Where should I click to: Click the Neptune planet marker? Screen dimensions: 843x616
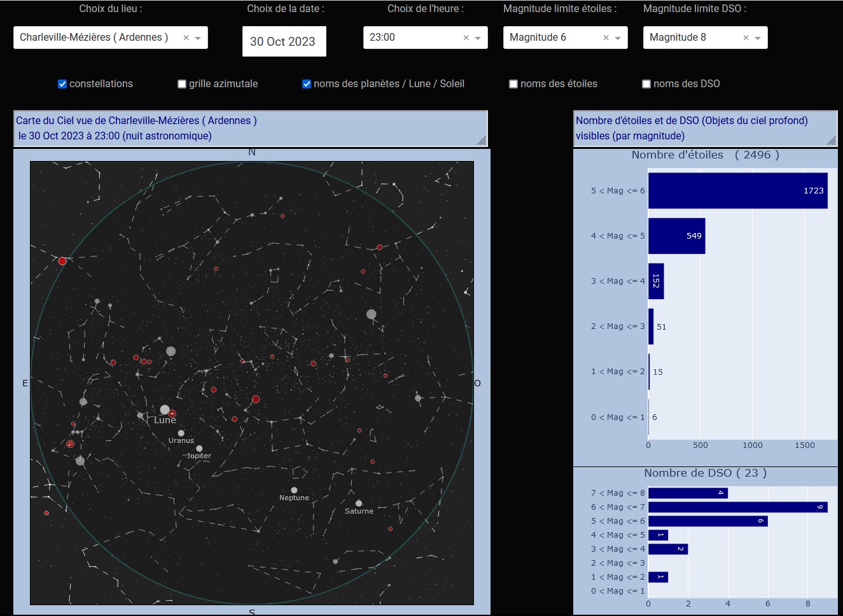(x=294, y=490)
